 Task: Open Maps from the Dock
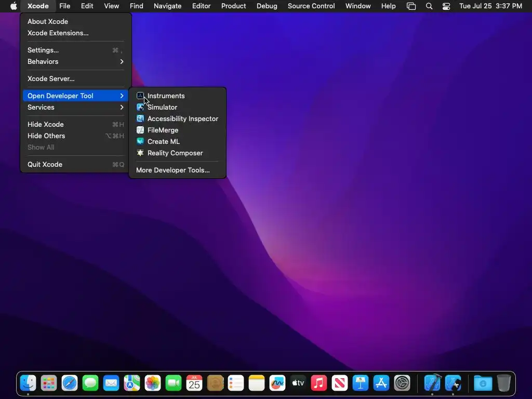[x=132, y=383]
